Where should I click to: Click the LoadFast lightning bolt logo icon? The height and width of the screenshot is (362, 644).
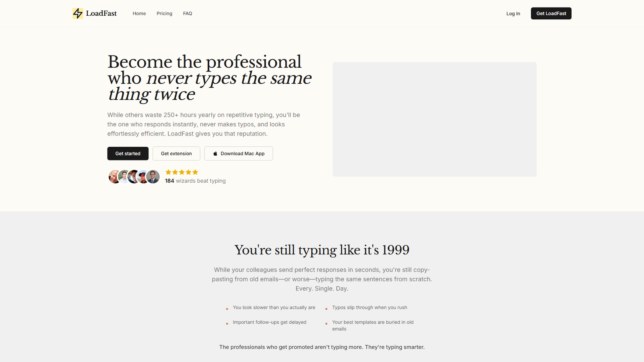(78, 13)
